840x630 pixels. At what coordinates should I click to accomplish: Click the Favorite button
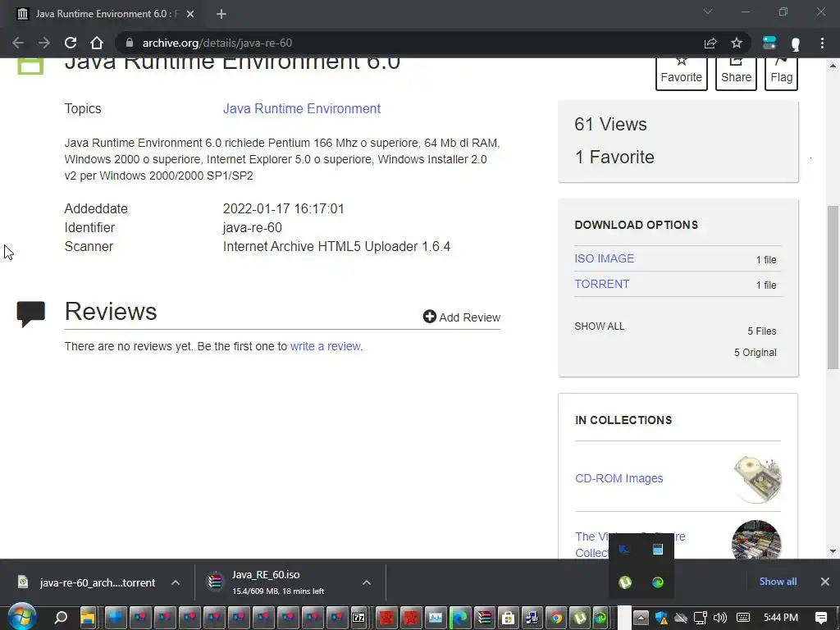(682, 73)
